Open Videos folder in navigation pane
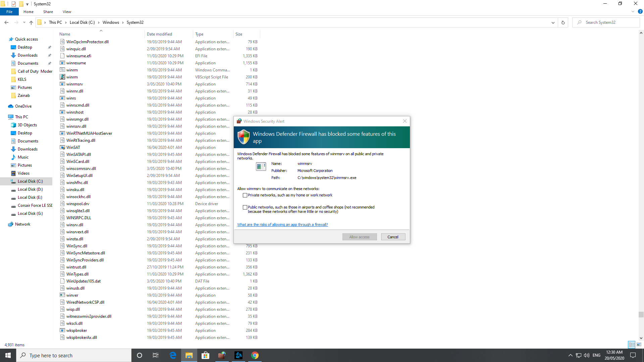Image resolution: width=644 pixels, height=362 pixels. tap(23, 173)
